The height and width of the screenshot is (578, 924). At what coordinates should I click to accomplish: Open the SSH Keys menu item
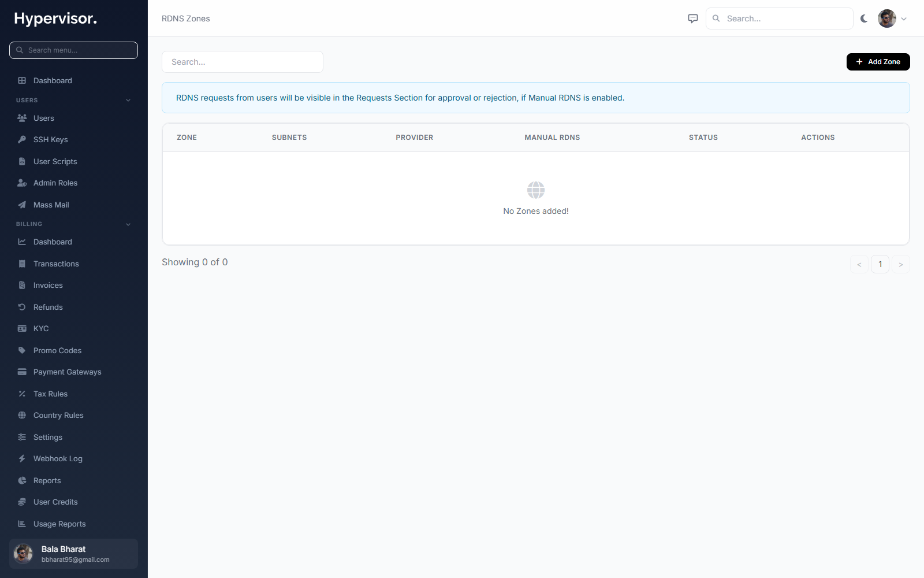[73, 139]
